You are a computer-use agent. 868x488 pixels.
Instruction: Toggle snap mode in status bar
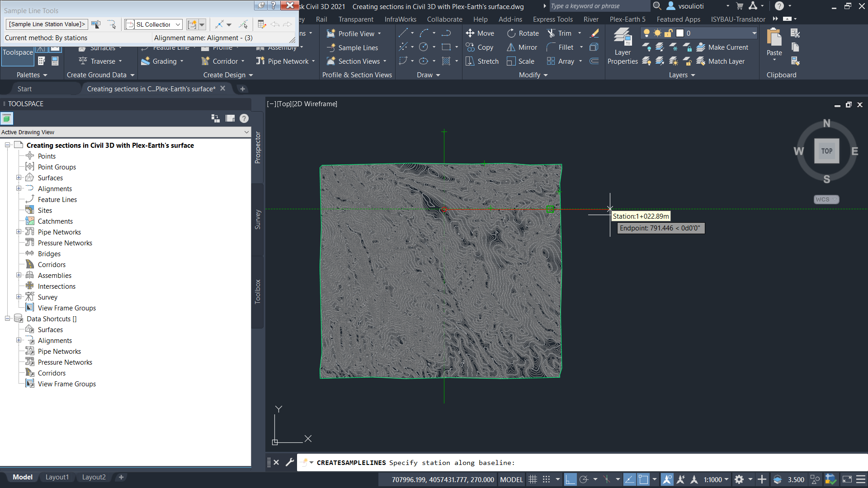coord(546,479)
